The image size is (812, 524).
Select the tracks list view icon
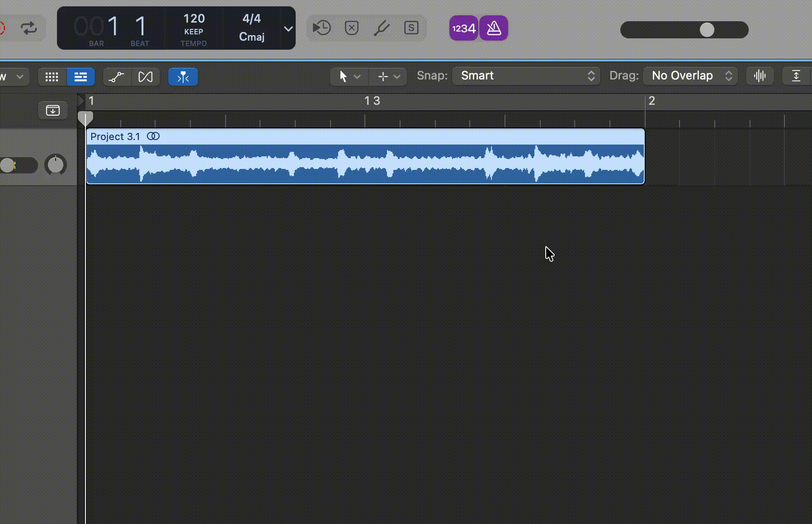pos(80,77)
